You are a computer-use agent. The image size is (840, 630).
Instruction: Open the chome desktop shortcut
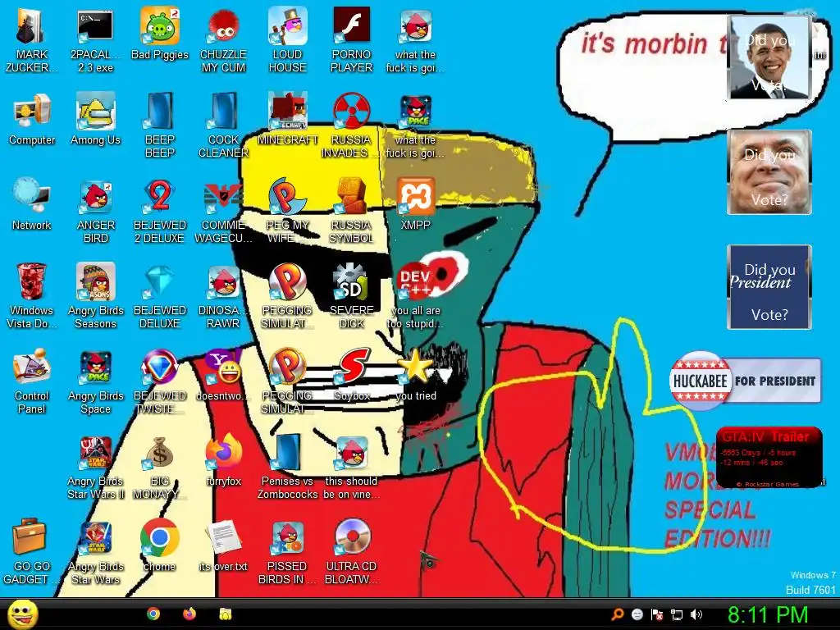coord(160,546)
